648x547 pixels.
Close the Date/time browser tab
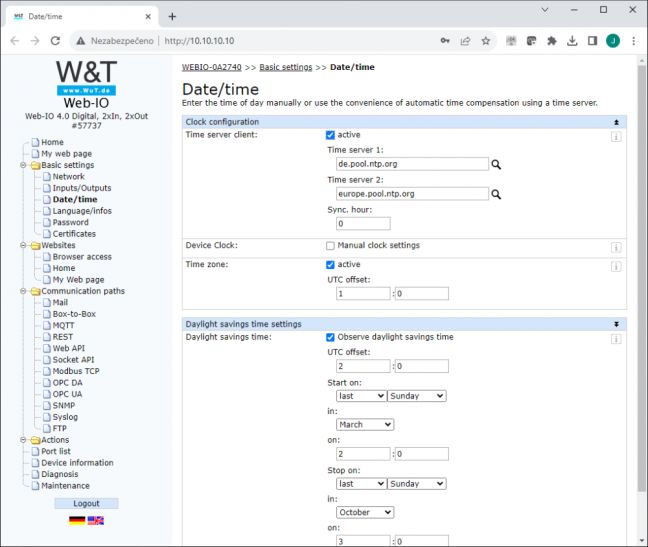tap(148, 17)
